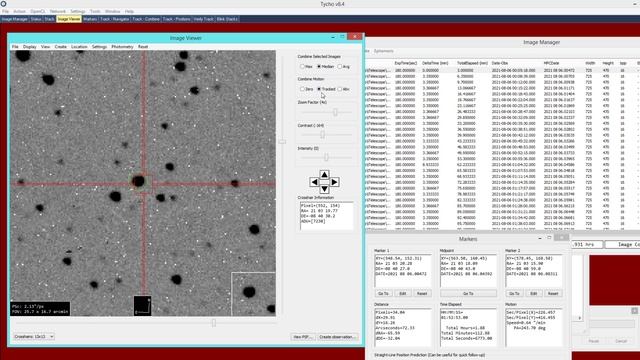Adjust the Intensity slider

click(x=326, y=157)
